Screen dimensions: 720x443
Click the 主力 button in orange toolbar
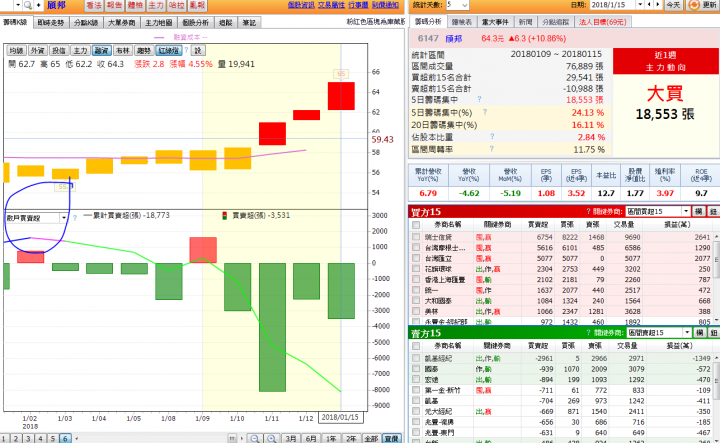pos(156,6)
